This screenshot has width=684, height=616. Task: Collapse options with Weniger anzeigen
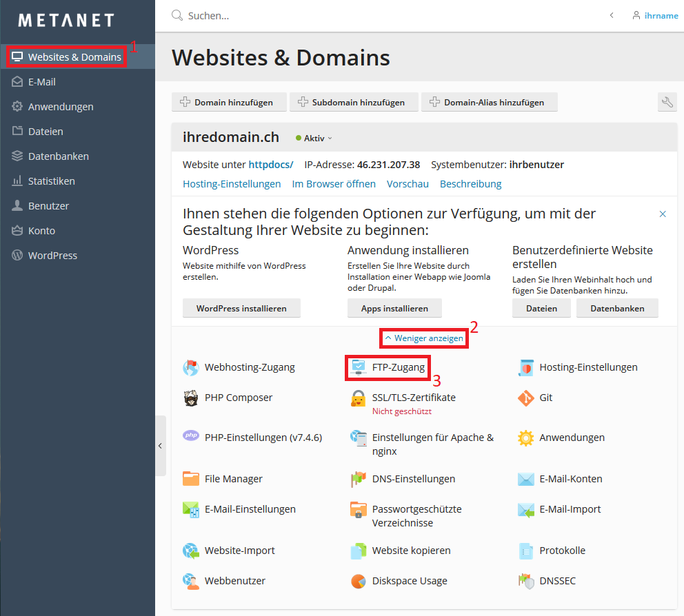point(424,338)
